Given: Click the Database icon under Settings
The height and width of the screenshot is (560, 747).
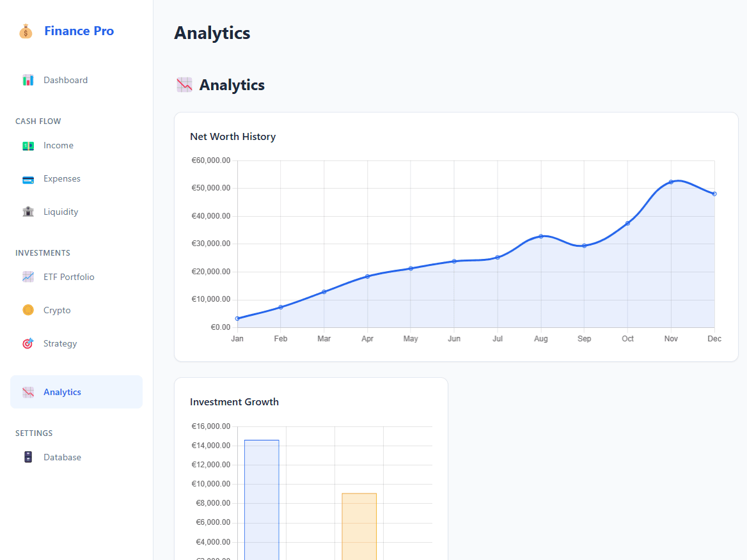Looking at the screenshot, I should click(x=28, y=456).
